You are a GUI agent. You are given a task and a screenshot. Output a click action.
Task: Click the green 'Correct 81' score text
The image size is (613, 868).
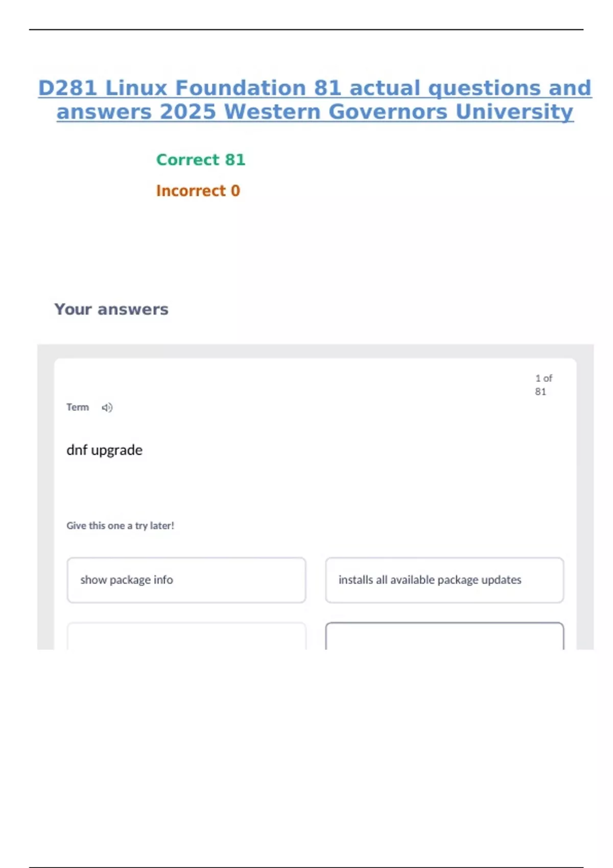(201, 160)
